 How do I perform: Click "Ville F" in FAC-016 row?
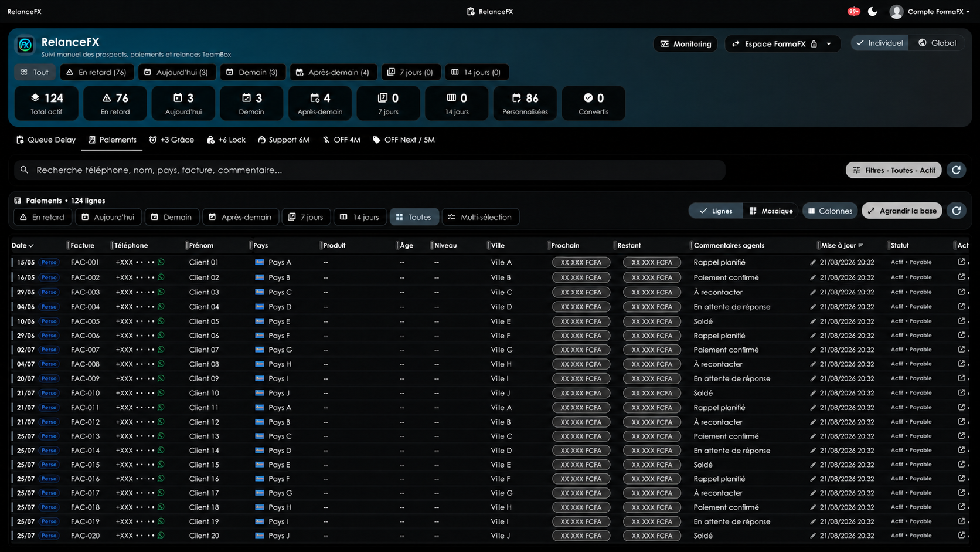501,479
